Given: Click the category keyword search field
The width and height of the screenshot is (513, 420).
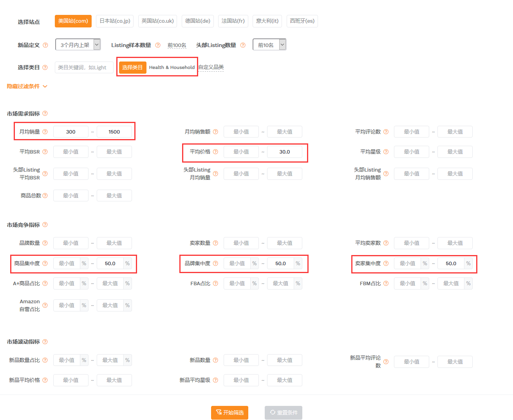Looking at the screenshot, I should click(x=84, y=67).
